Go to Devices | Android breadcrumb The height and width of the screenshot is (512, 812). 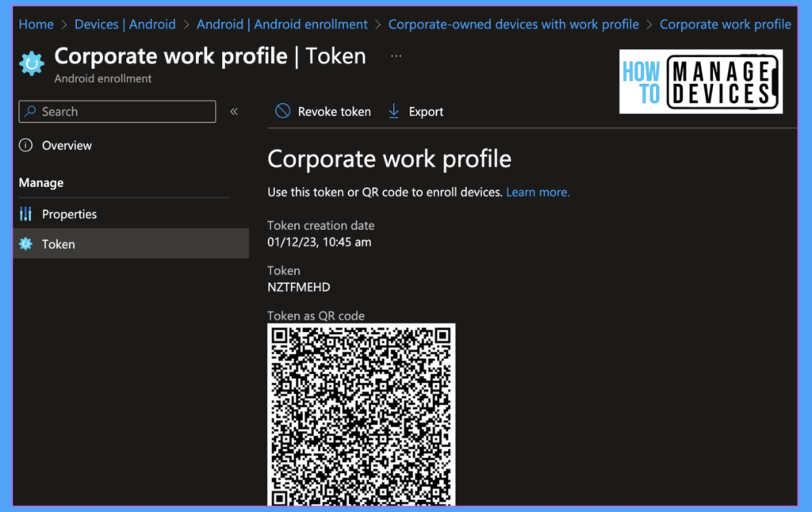(124, 25)
